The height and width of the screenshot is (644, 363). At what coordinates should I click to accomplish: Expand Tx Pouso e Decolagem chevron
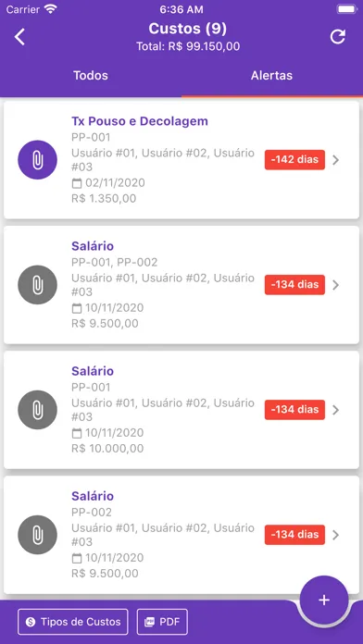click(336, 160)
